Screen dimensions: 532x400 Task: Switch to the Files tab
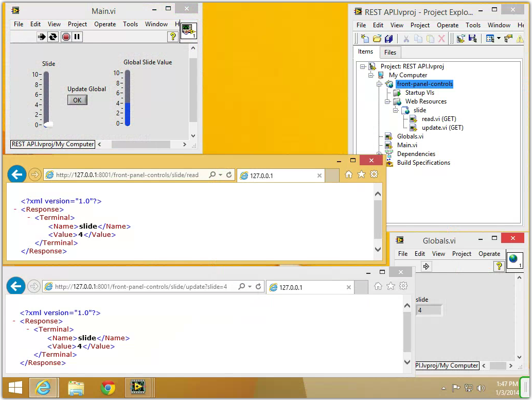(390, 53)
